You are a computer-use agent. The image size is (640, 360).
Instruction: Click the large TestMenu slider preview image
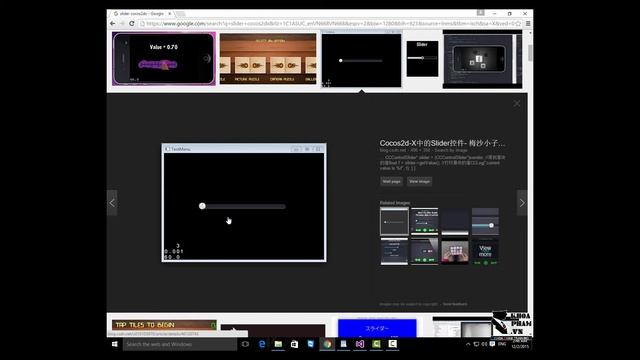tap(244, 203)
